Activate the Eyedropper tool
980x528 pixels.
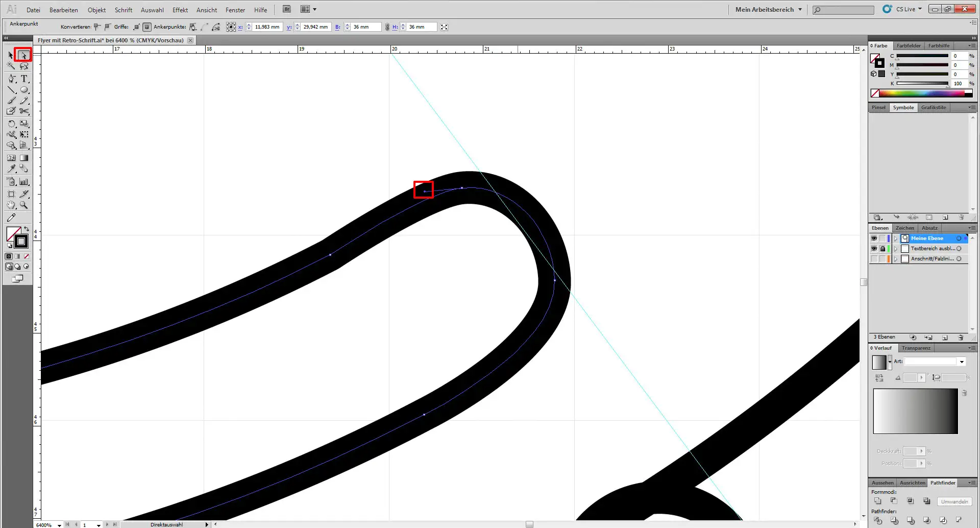pos(12,169)
